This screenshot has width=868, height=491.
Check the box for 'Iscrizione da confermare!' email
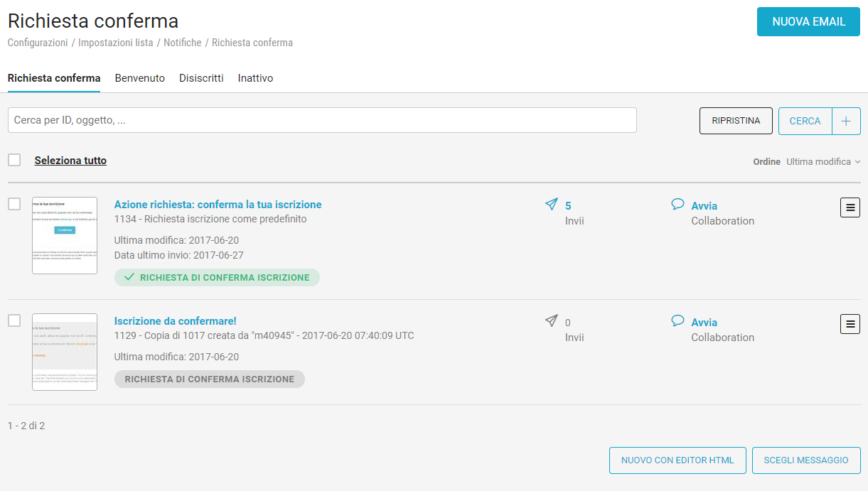tap(14, 320)
